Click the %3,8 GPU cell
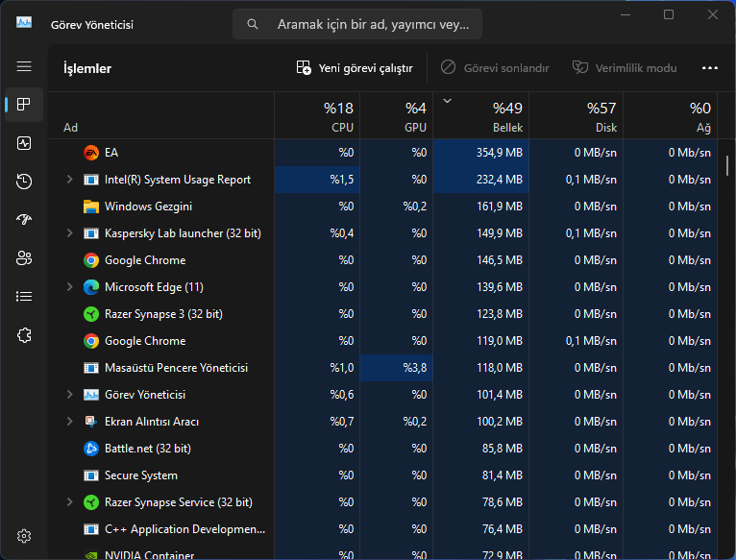The image size is (736, 560). coord(397,368)
